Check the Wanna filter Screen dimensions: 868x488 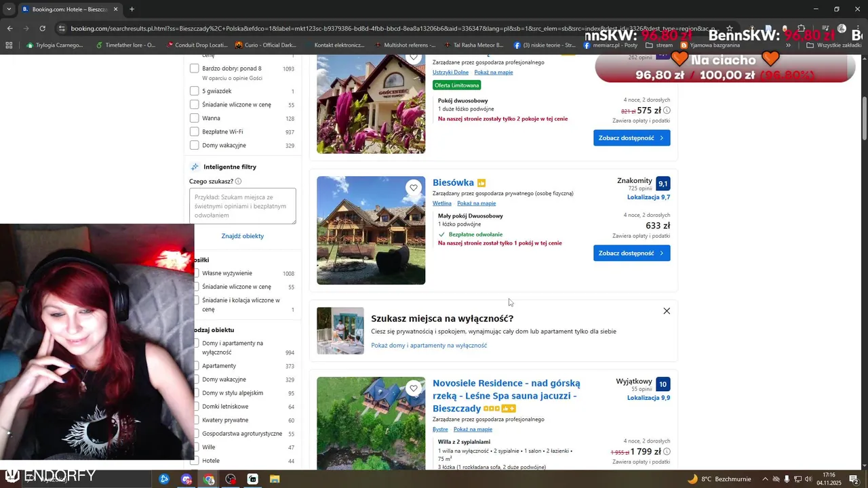click(x=195, y=118)
